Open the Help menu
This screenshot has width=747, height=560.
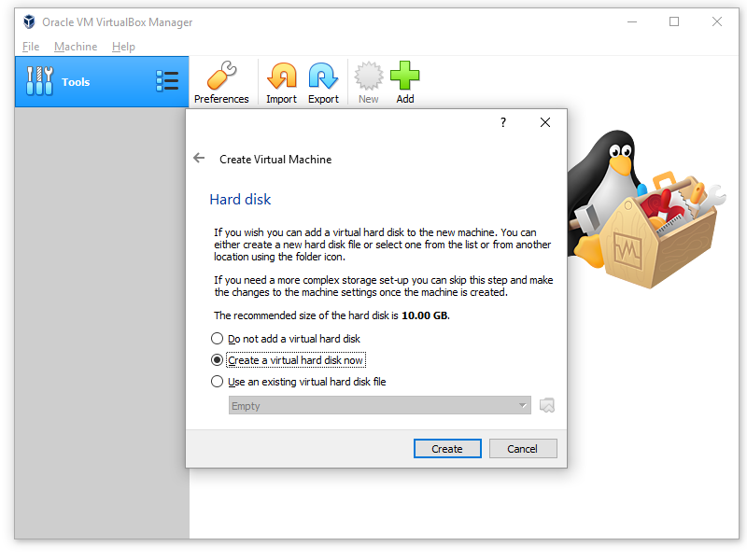(123, 47)
